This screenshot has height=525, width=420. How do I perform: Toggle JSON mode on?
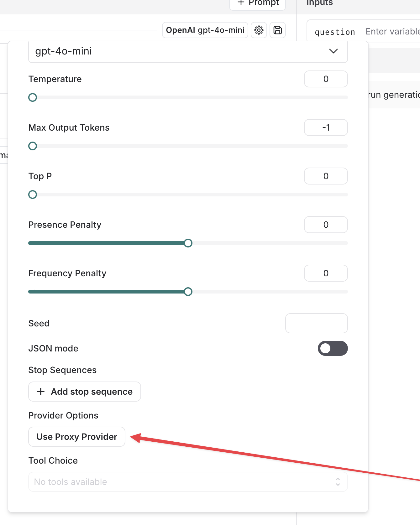tap(333, 348)
